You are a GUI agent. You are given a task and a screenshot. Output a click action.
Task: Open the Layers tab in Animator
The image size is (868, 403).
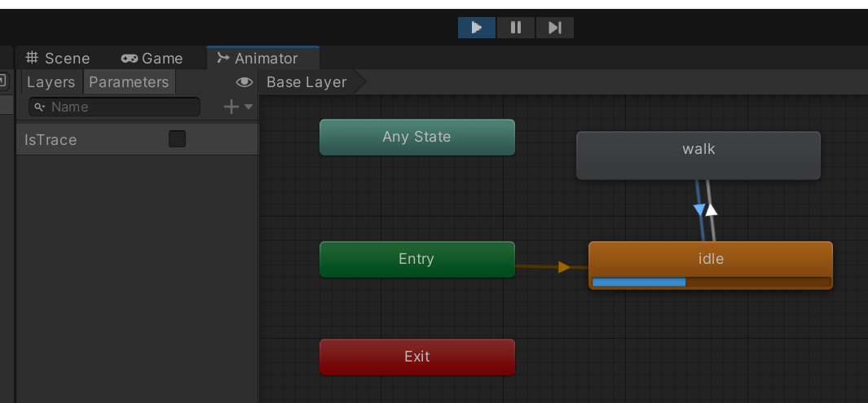click(51, 81)
